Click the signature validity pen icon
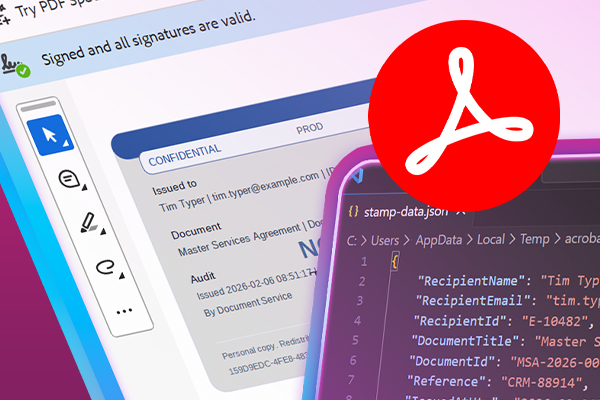Screen dimensions: 600x400 (16, 63)
